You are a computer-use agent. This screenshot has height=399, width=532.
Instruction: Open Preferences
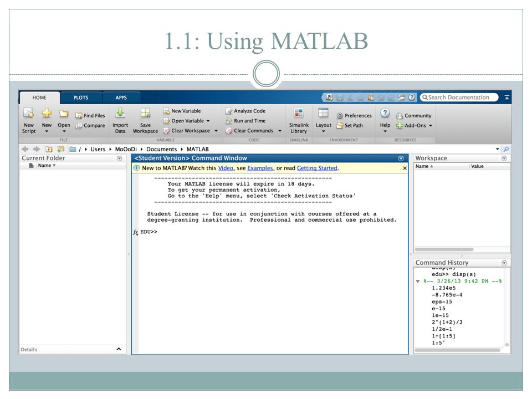click(354, 116)
